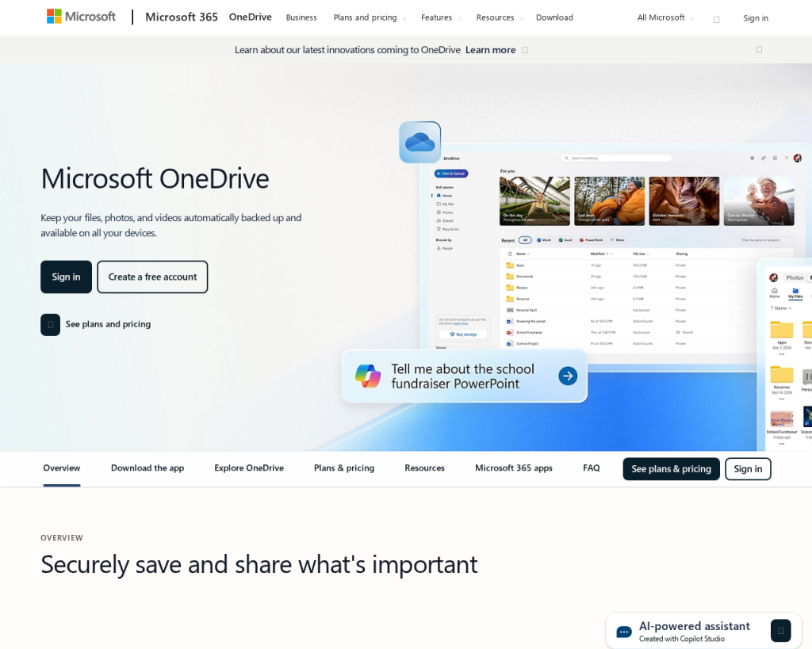
Task: Click the search everything field in mockup
Action: point(616,158)
